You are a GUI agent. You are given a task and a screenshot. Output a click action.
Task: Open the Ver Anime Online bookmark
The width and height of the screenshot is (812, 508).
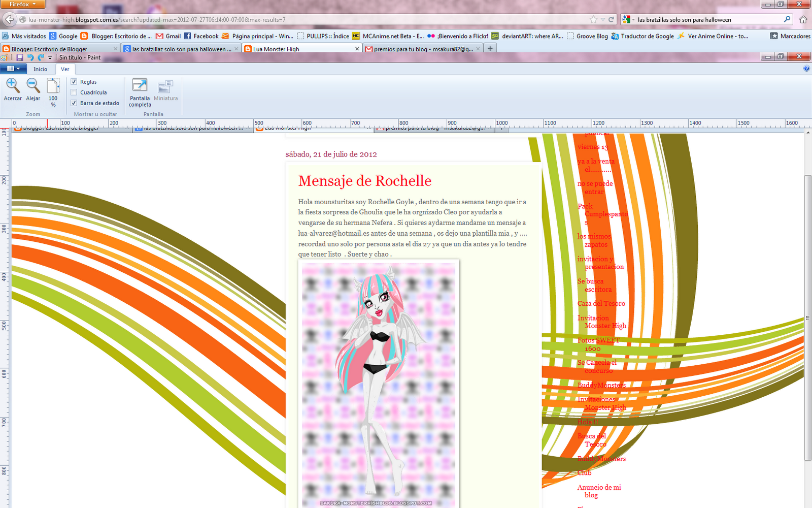(x=713, y=36)
